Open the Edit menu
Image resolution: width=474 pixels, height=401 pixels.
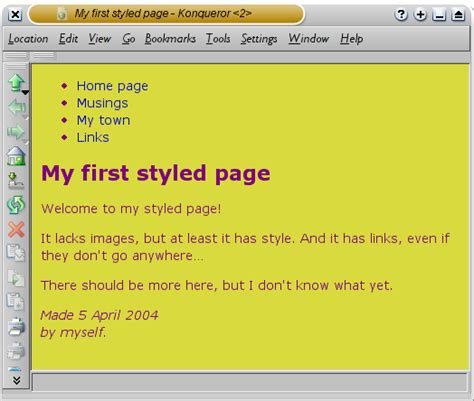pyautogui.click(x=68, y=39)
